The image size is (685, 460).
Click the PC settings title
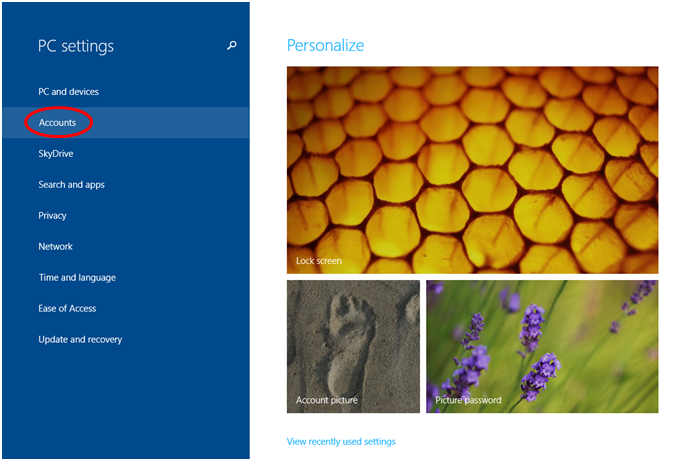tap(76, 46)
